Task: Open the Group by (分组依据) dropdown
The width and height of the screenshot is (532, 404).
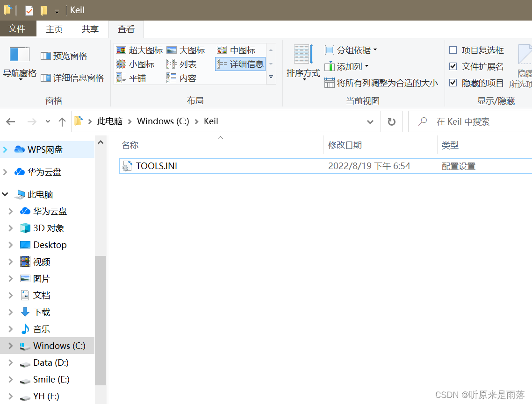Action: tap(351, 50)
